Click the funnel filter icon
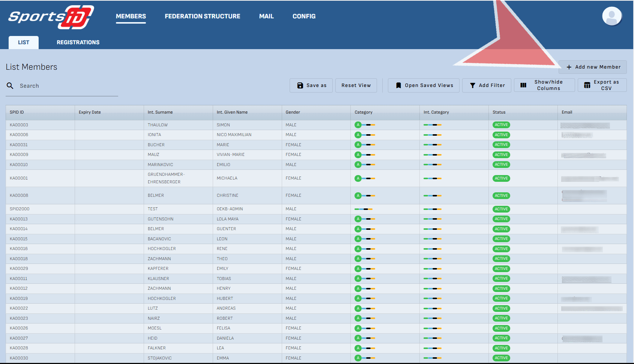 pos(472,85)
